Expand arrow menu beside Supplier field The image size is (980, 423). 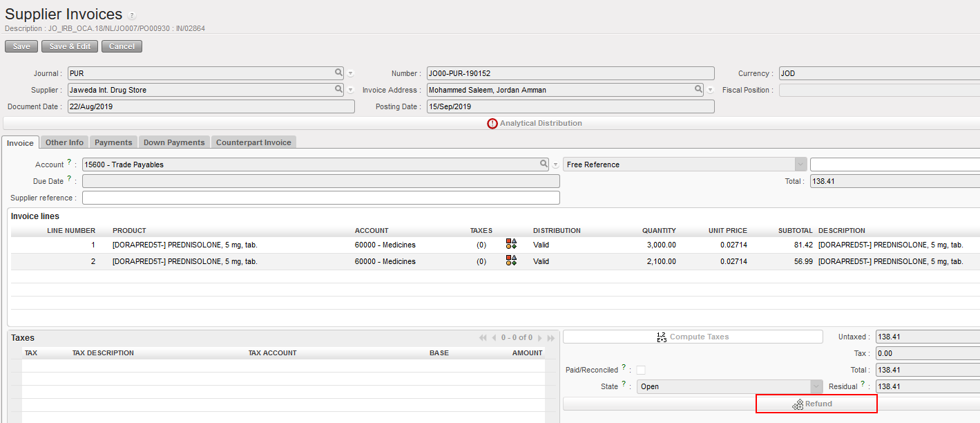tap(351, 90)
